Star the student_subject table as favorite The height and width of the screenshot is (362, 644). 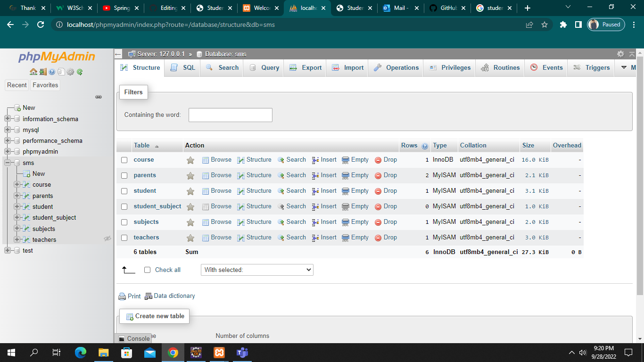coord(190,206)
